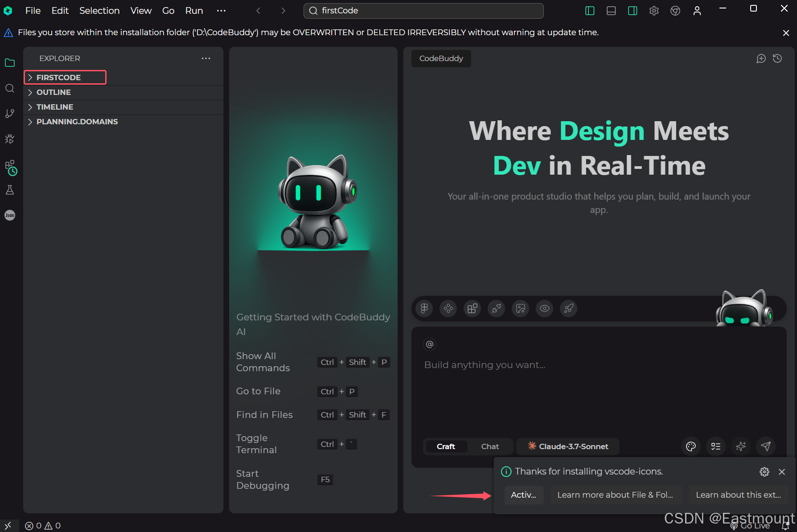The image size is (797, 532).
Task: Click the Figma integration icon
Action: [424, 308]
